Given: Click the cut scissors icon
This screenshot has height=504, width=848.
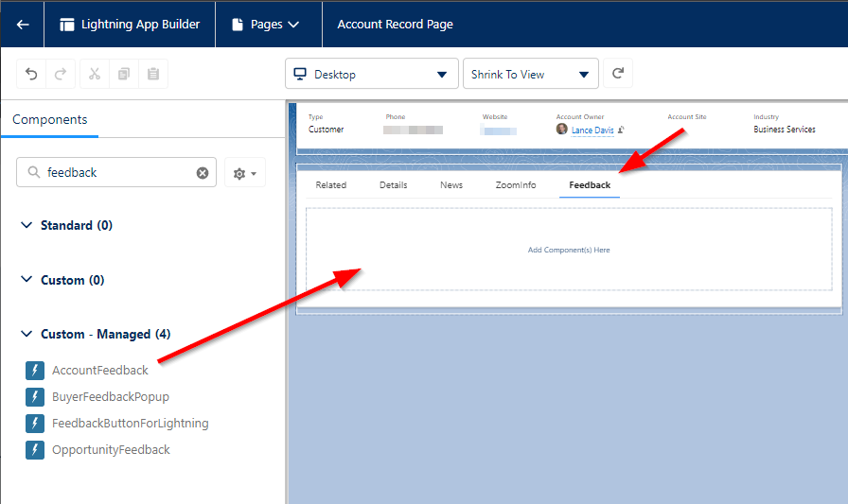Looking at the screenshot, I should [95, 74].
